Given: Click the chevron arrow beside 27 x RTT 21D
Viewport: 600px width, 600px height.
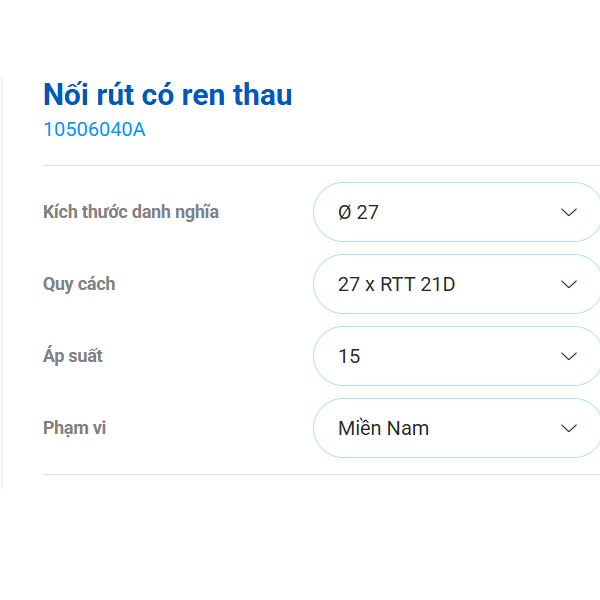Looking at the screenshot, I should 569,284.
